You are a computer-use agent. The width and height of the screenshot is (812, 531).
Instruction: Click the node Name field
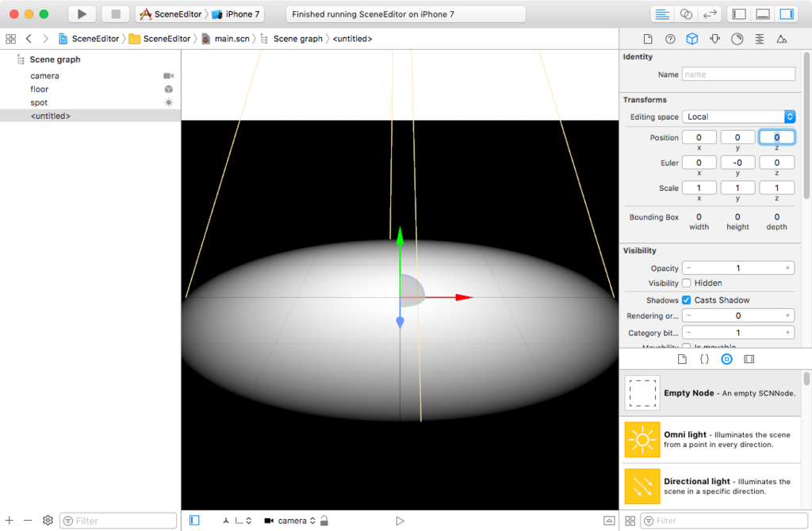738,74
